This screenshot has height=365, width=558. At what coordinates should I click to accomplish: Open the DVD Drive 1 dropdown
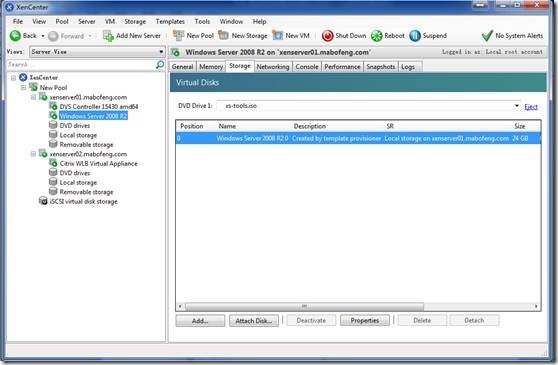pyautogui.click(x=517, y=106)
